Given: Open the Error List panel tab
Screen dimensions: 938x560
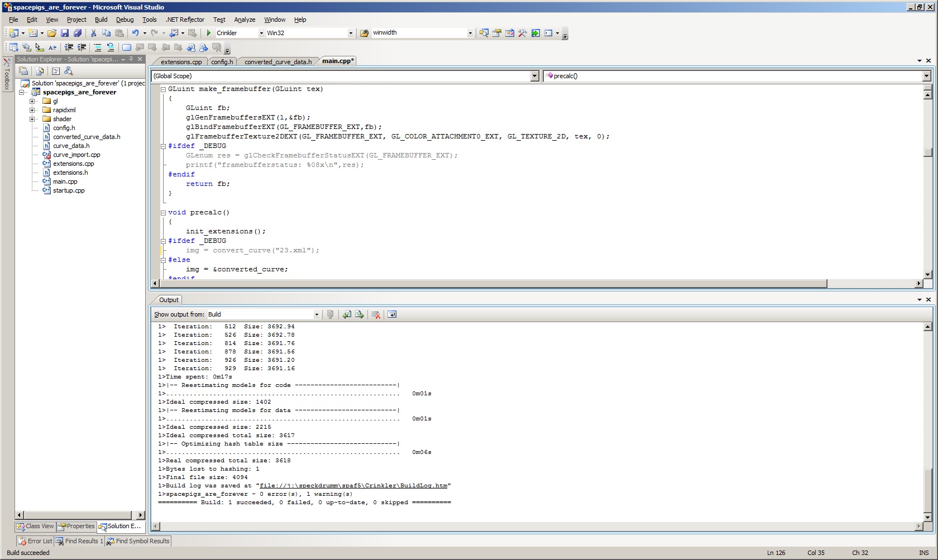Looking at the screenshot, I should (35, 541).
